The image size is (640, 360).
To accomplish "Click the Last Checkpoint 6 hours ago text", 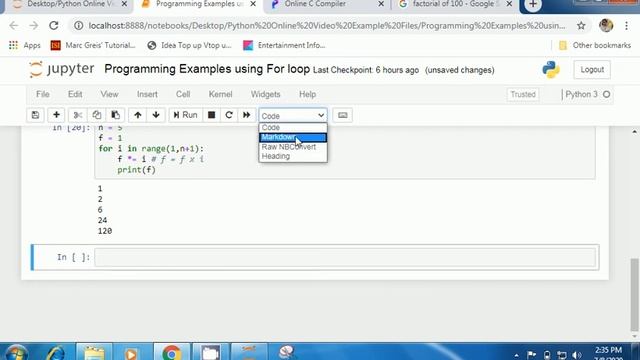I will click(x=366, y=70).
